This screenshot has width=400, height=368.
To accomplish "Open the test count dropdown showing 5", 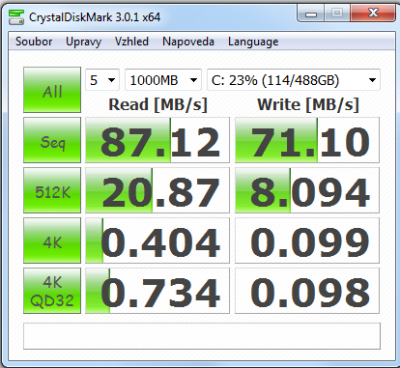I will (102, 80).
